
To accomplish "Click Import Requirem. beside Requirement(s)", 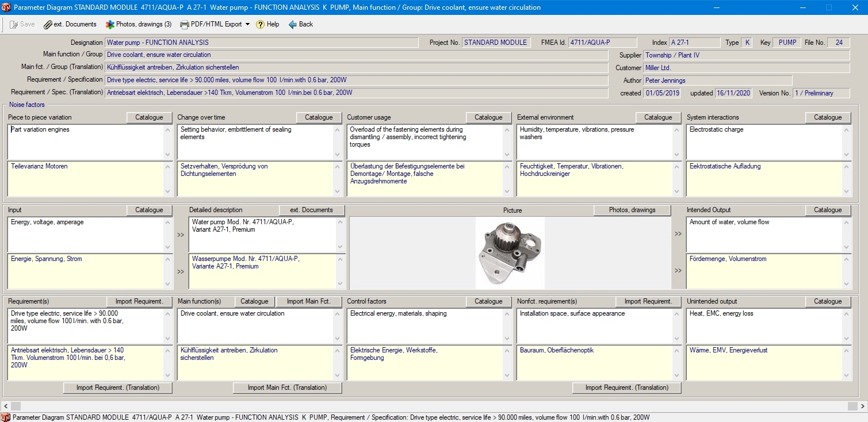I will pos(139,301).
